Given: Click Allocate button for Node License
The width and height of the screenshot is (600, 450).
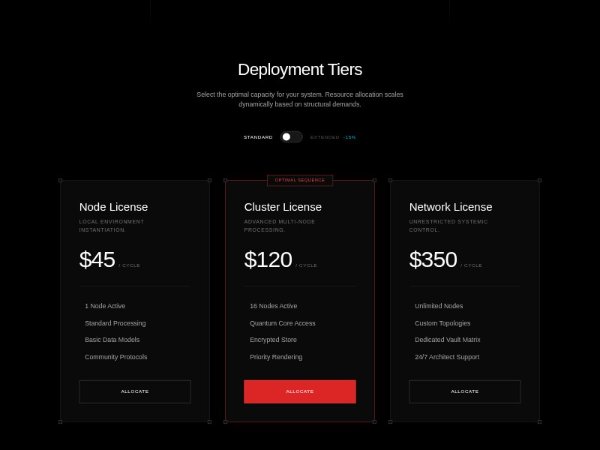Looking at the screenshot, I should coord(135,391).
